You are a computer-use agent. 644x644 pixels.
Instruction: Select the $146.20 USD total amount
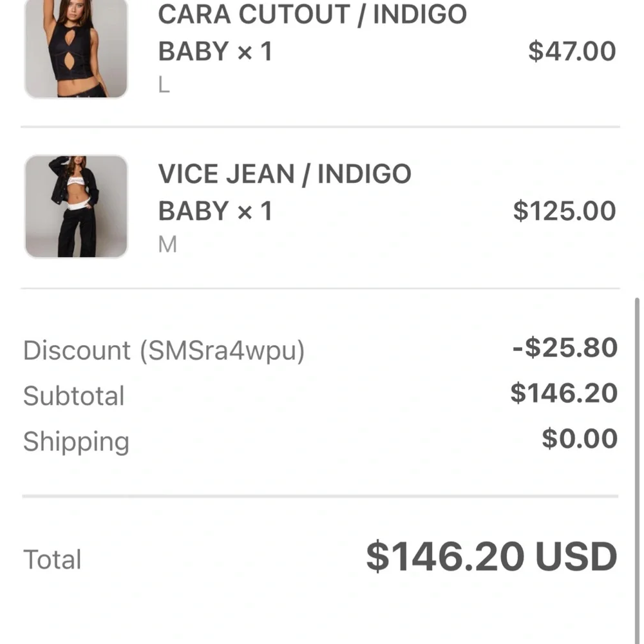point(491,557)
